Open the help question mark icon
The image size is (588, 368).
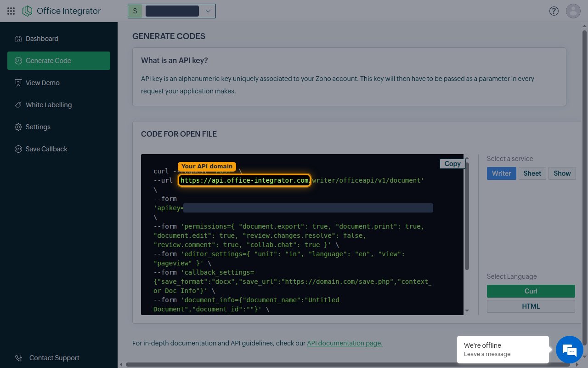tap(554, 11)
